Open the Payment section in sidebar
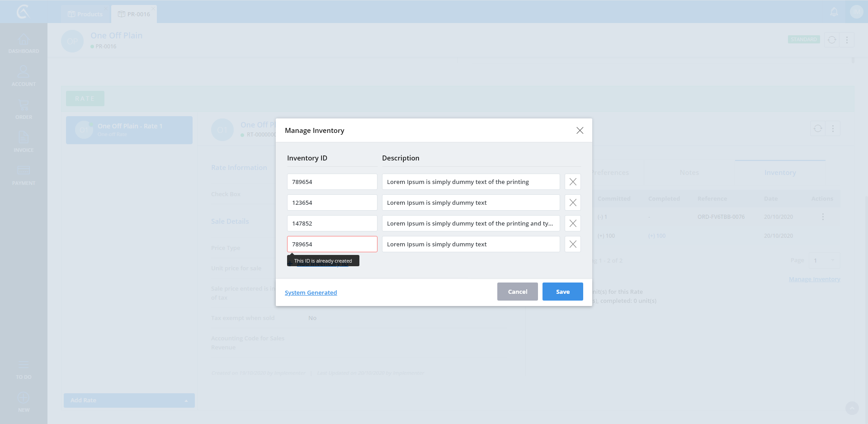The width and height of the screenshot is (868, 424). (24, 175)
